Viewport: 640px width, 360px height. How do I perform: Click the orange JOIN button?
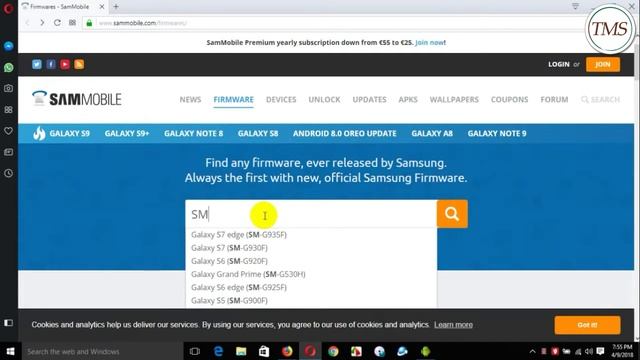click(x=603, y=64)
